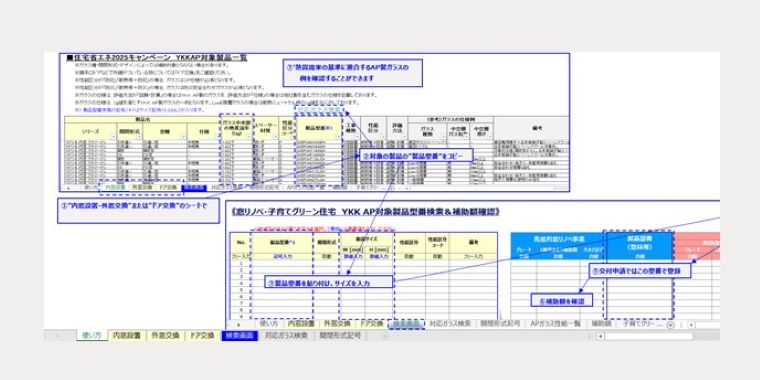
Task: Click the 製品型番 input cell in row 1
Action: point(282,264)
